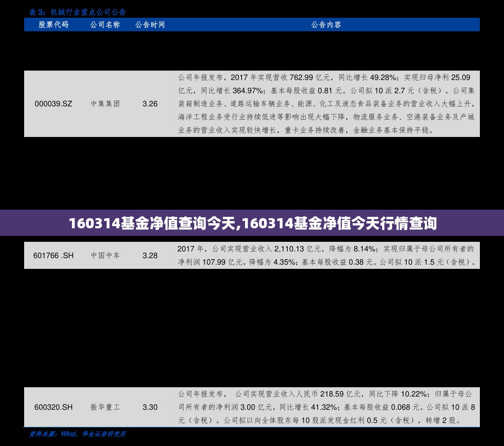Screen dimensions: 504x446
Task: Click the 公告内容 column header
Action: click(x=326, y=25)
